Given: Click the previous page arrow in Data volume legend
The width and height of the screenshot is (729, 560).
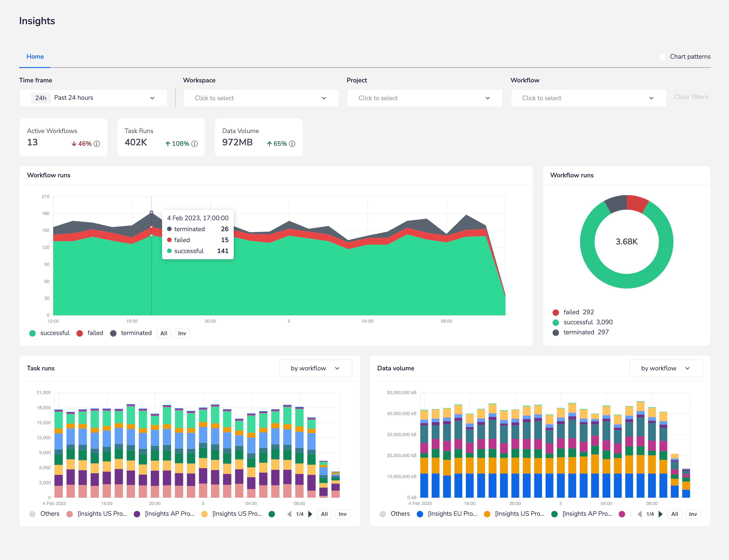Looking at the screenshot, I should [x=640, y=514].
